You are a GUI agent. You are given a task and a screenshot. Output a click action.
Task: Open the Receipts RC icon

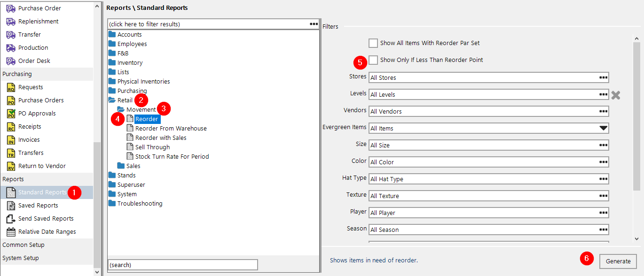click(x=11, y=127)
